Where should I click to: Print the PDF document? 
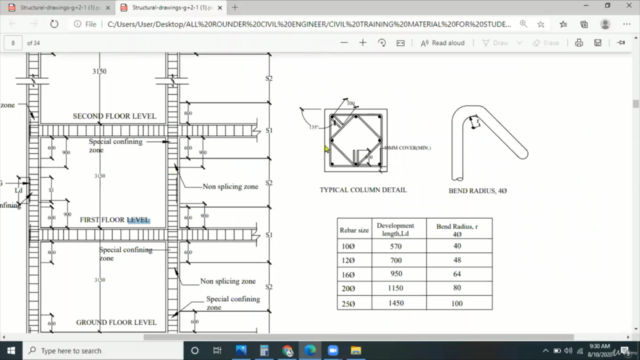pyautogui.click(x=579, y=43)
